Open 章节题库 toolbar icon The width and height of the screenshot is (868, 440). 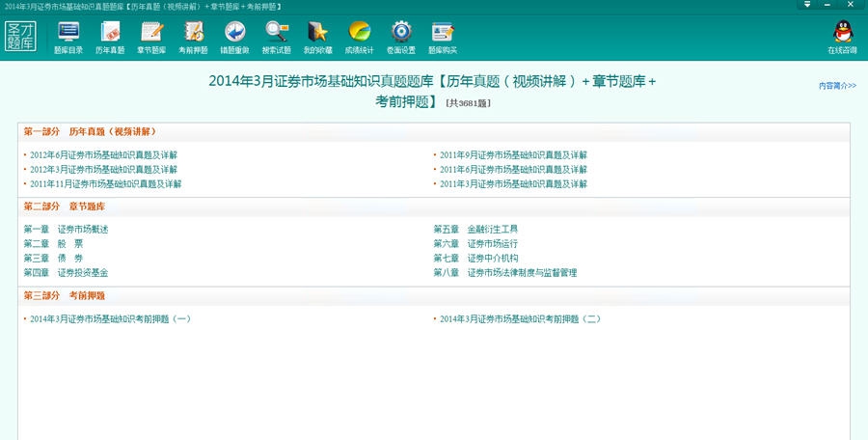pyautogui.click(x=151, y=37)
